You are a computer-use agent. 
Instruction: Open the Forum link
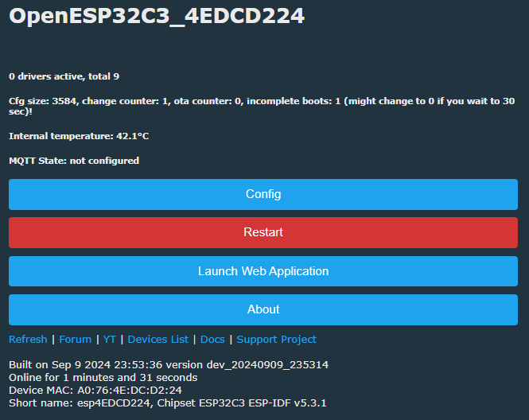(x=76, y=339)
